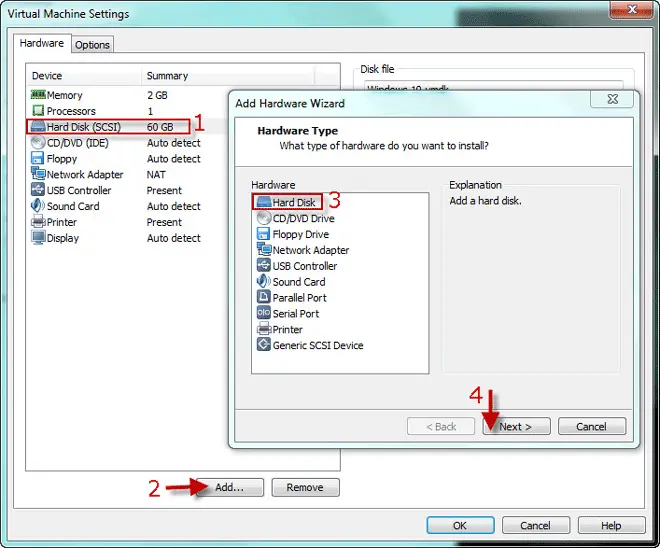This screenshot has width=660, height=548.
Task: Select the Hard Disk (SCSI) icon in device list
Action: pos(38,126)
